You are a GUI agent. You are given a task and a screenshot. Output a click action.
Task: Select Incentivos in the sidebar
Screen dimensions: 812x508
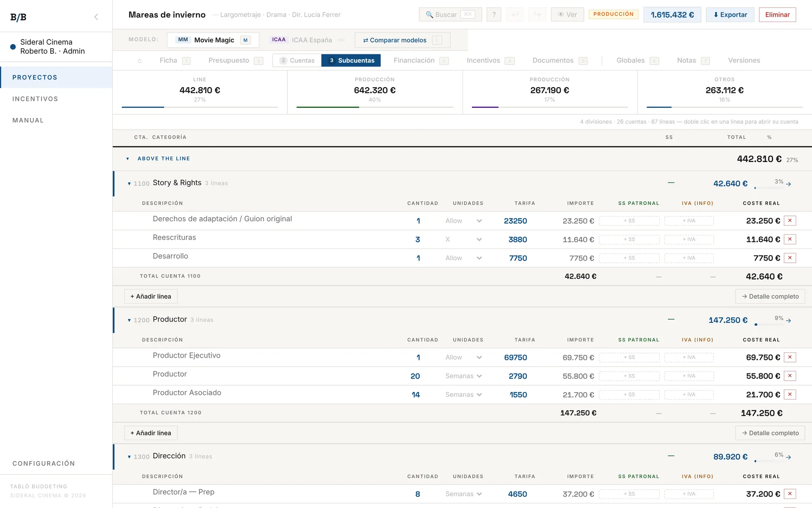35,99
